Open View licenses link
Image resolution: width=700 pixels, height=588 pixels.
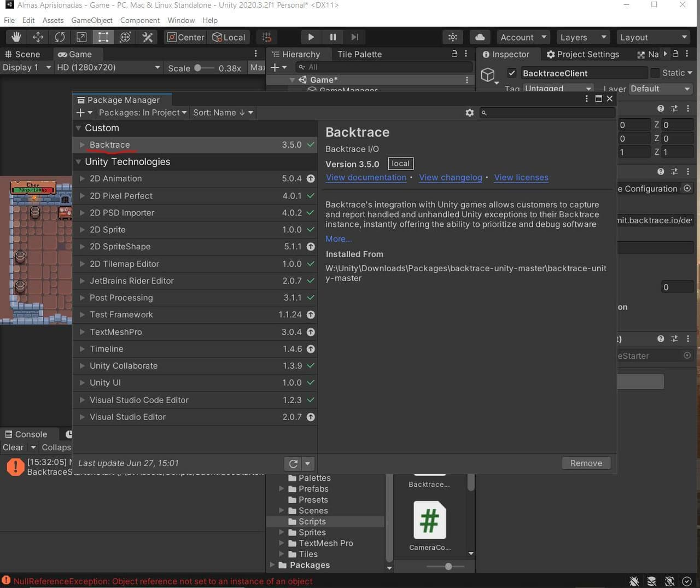[x=521, y=177]
